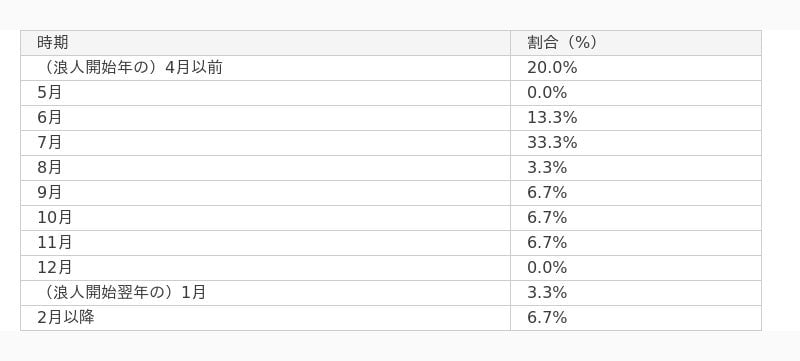The height and width of the screenshot is (361, 800).
Task: Select the 20.0% cell
Action: pyautogui.click(x=636, y=68)
